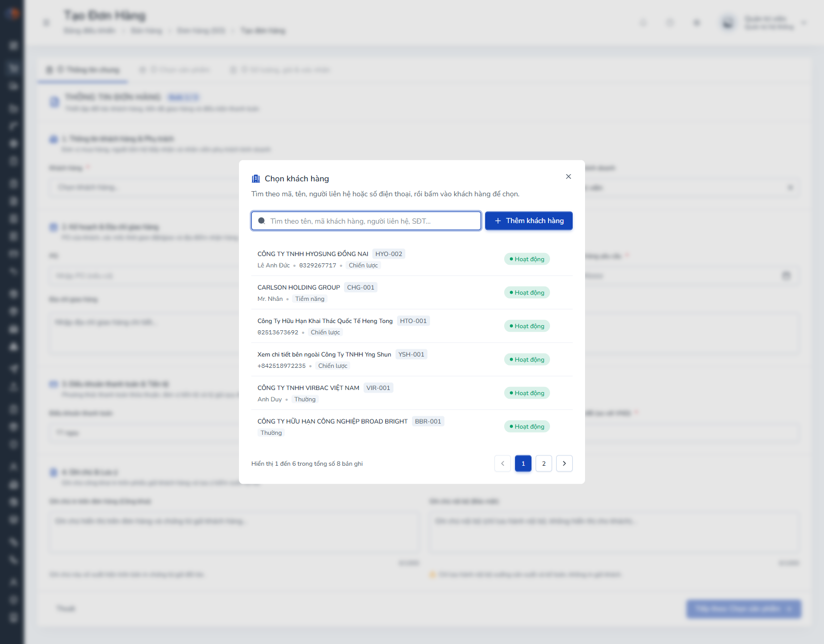The width and height of the screenshot is (824, 644).
Task: Click the BBR-001 customer code
Action: [428, 421]
